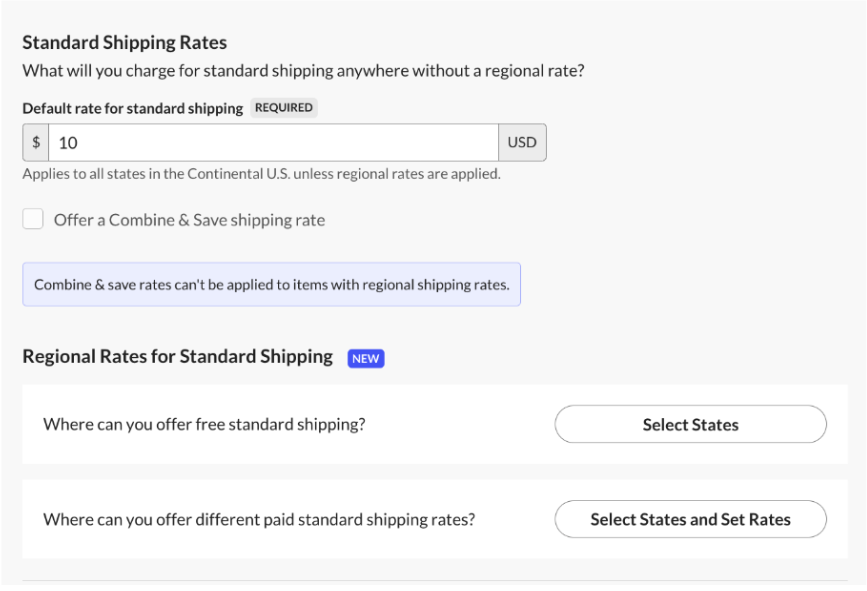The width and height of the screenshot is (867, 591).
Task: Click the USD currency suffix
Action: 522,143
